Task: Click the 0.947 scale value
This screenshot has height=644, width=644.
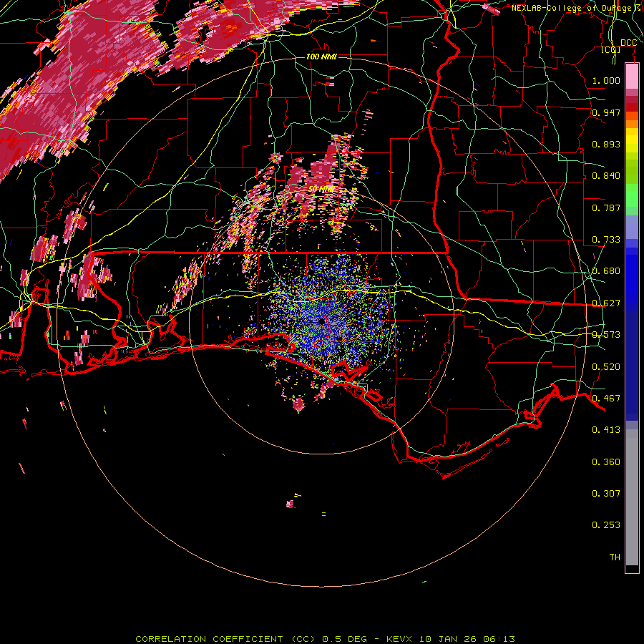Action: pos(606,112)
